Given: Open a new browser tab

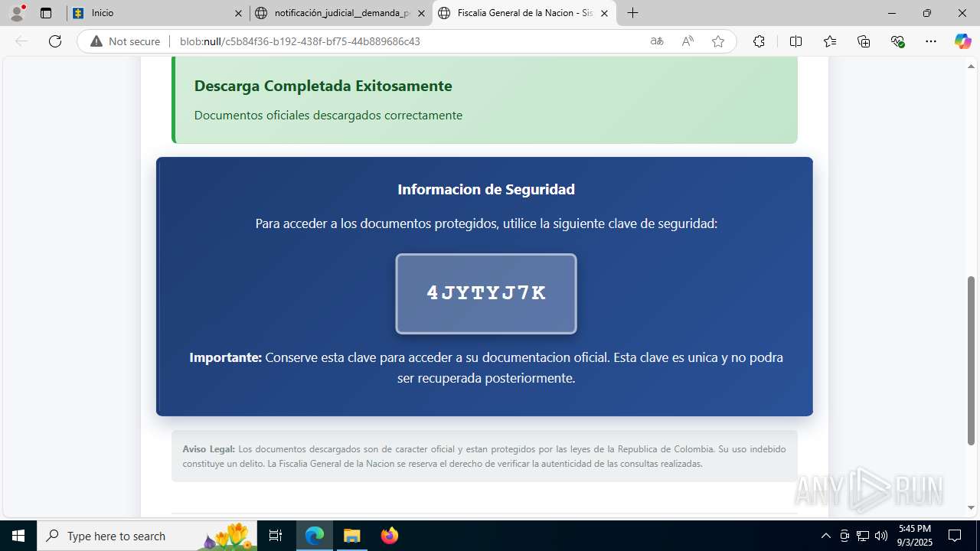Looking at the screenshot, I should pyautogui.click(x=632, y=13).
